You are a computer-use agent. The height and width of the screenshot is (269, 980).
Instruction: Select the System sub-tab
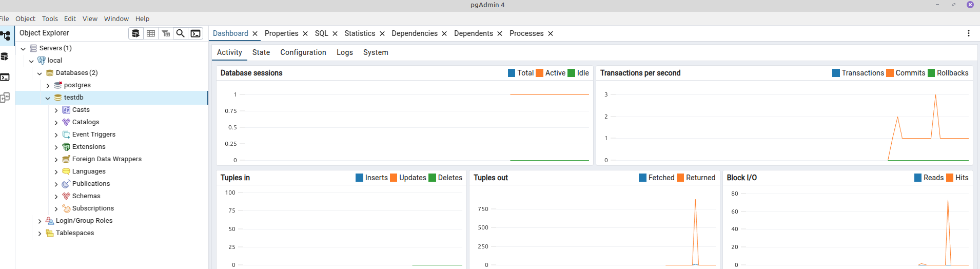click(x=376, y=52)
